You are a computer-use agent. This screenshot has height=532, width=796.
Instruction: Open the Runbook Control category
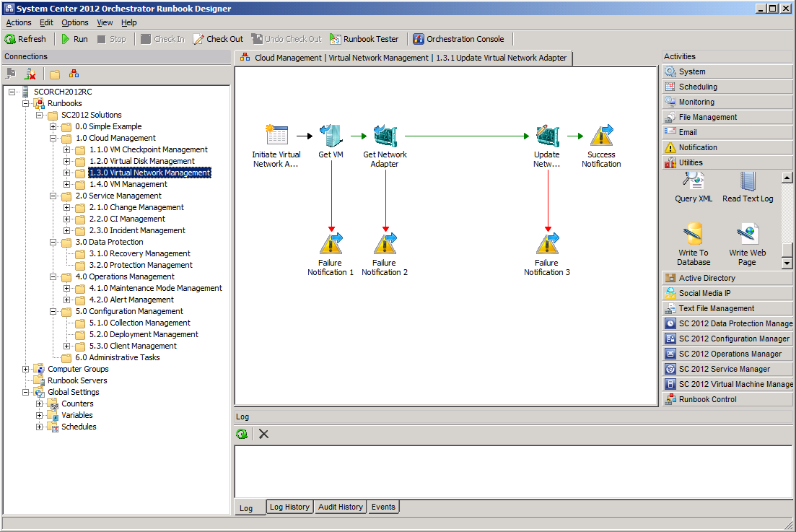click(x=727, y=399)
